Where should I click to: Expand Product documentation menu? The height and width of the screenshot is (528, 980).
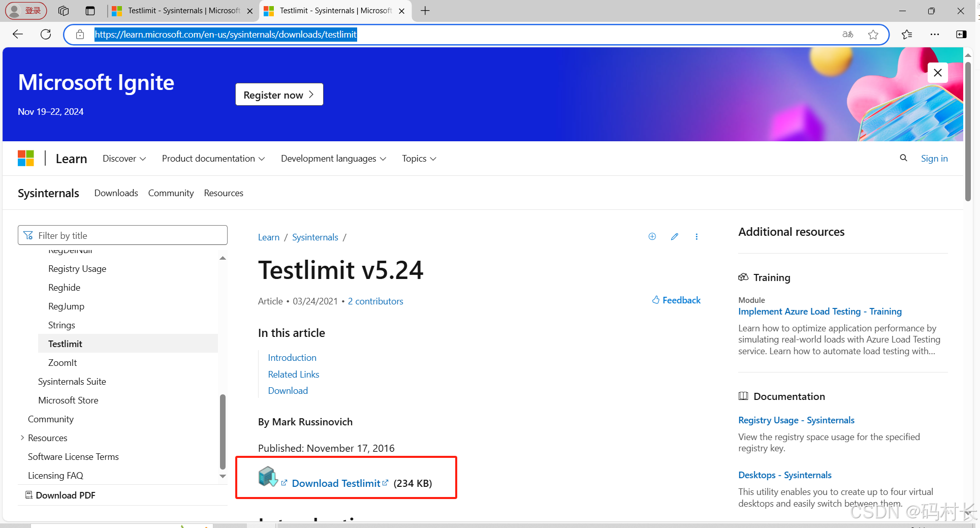point(213,159)
